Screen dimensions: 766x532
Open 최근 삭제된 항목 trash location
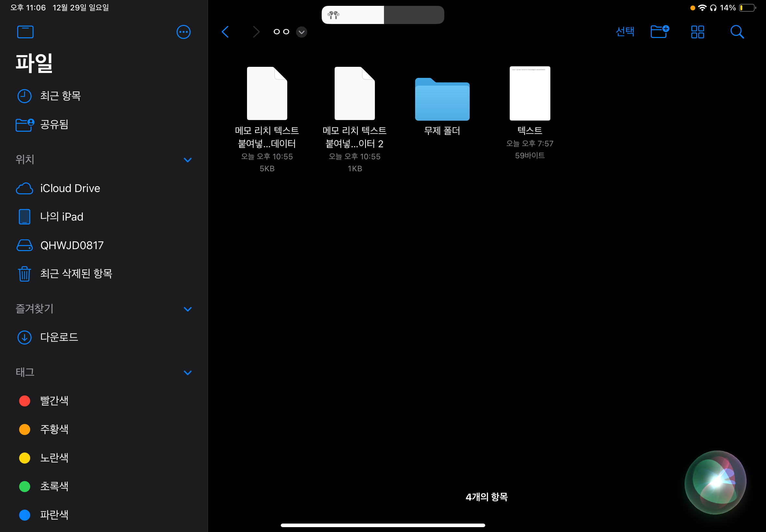coord(76,274)
